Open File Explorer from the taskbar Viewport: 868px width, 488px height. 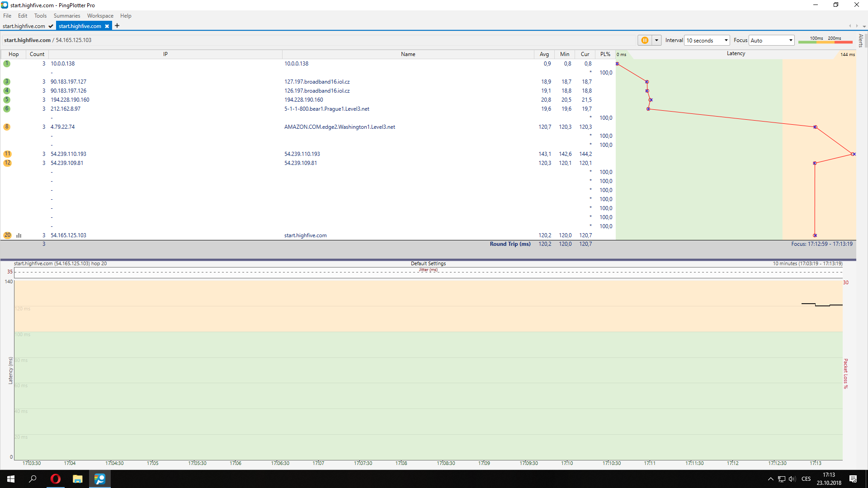[78, 479]
